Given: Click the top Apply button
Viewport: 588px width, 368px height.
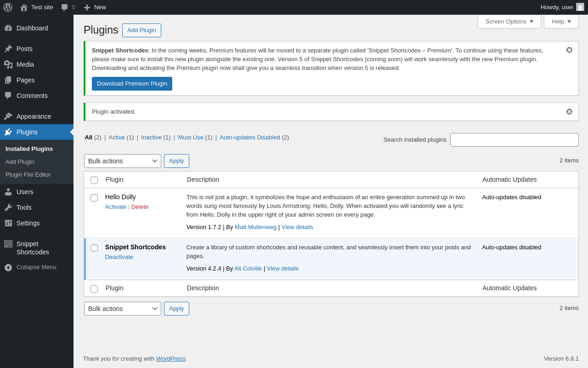Looking at the screenshot, I should coord(176,161).
